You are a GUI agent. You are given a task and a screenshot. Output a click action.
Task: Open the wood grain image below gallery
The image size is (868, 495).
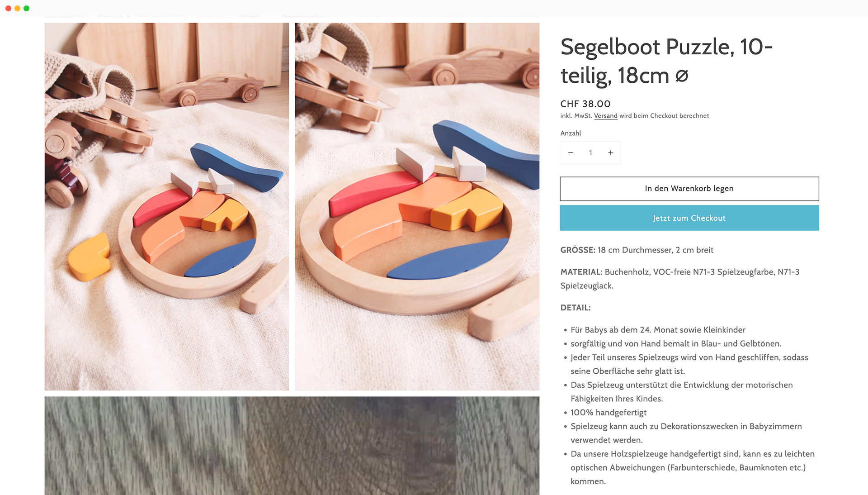coord(292,446)
